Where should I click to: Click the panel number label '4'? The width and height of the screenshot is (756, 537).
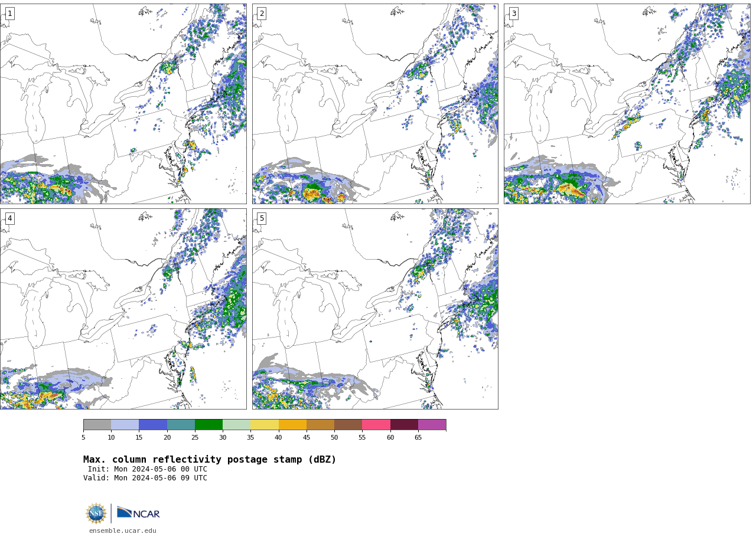(9, 218)
